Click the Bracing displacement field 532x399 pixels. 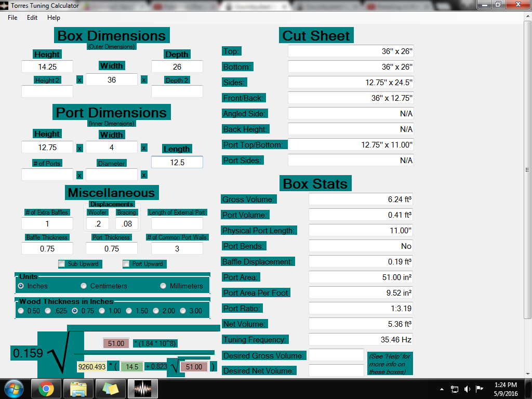tap(127, 223)
